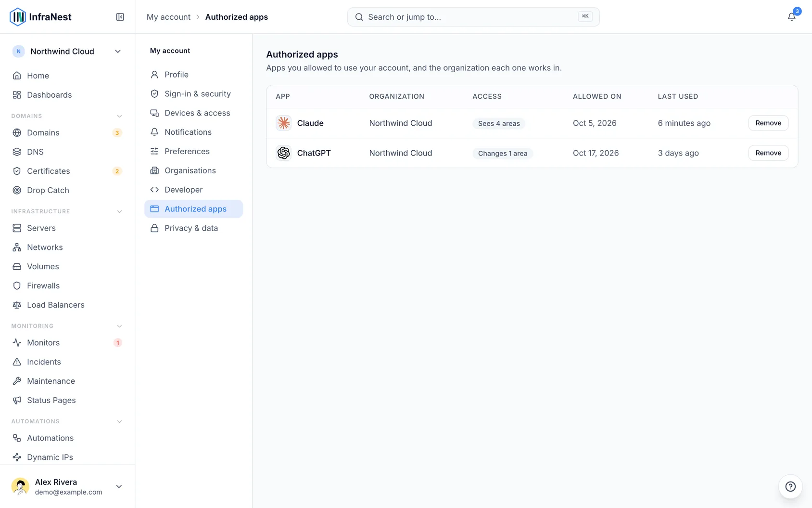Click the Changes 1 area access badge
Viewport: 812px width, 508px height.
503,154
